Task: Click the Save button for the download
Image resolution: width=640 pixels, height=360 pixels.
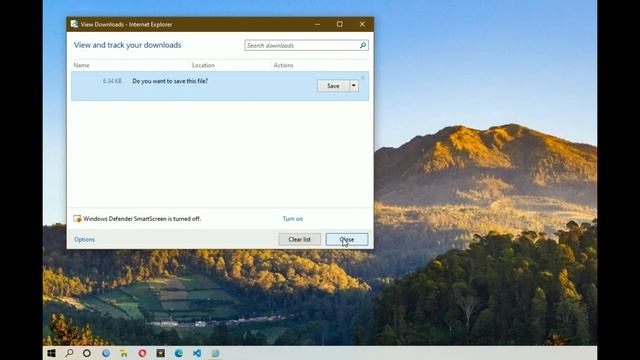Action: tap(333, 86)
